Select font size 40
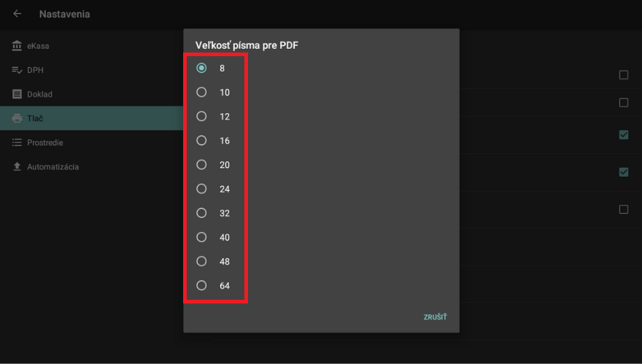The image size is (642, 364). (x=201, y=237)
